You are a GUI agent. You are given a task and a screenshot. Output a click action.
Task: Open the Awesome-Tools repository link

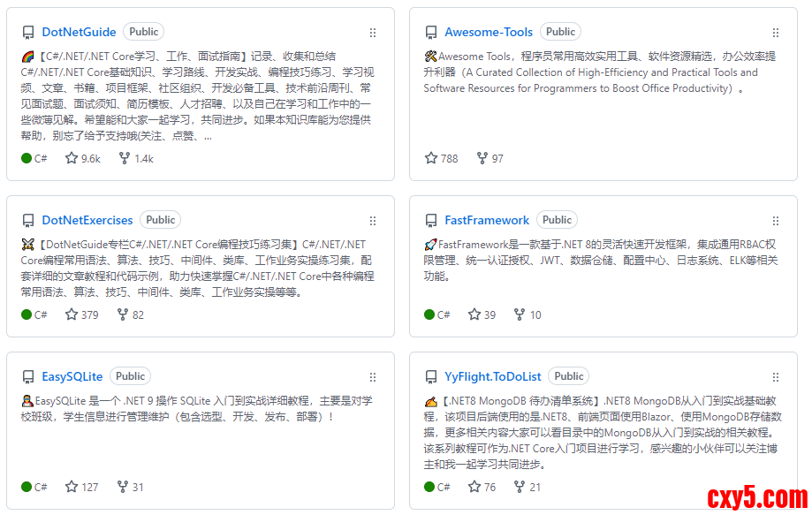pos(489,32)
